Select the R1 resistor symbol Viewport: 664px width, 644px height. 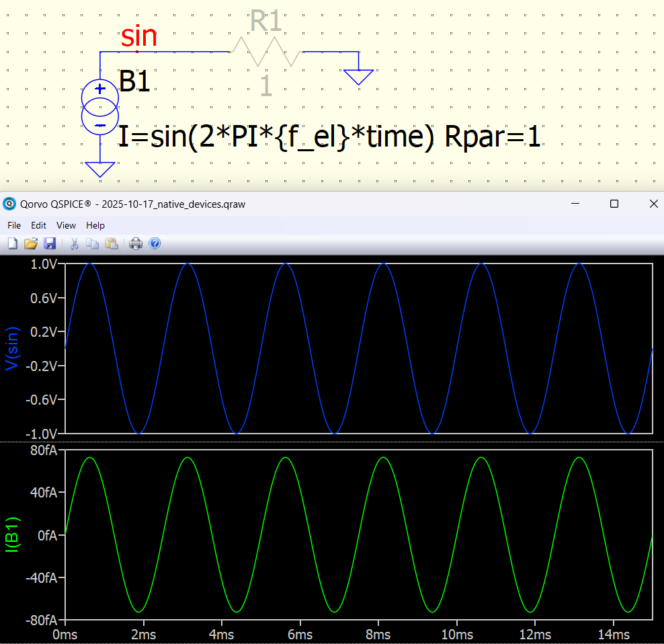265,52
